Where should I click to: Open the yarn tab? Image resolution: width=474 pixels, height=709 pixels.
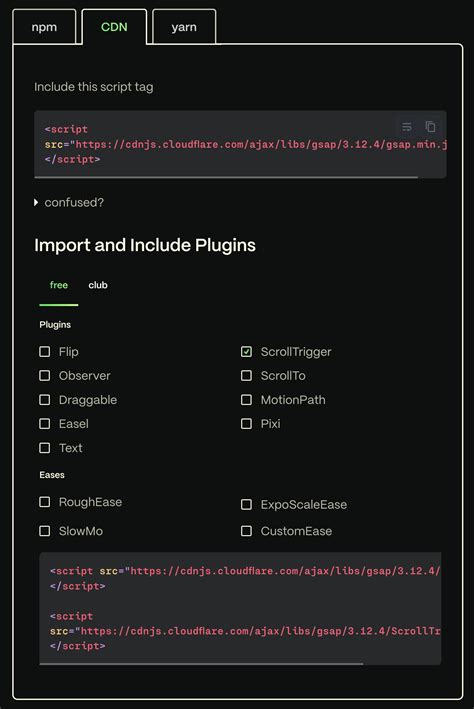tap(184, 27)
